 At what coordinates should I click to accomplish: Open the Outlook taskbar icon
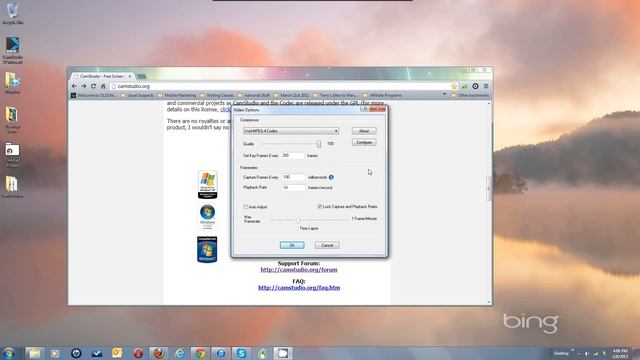click(x=117, y=353)
